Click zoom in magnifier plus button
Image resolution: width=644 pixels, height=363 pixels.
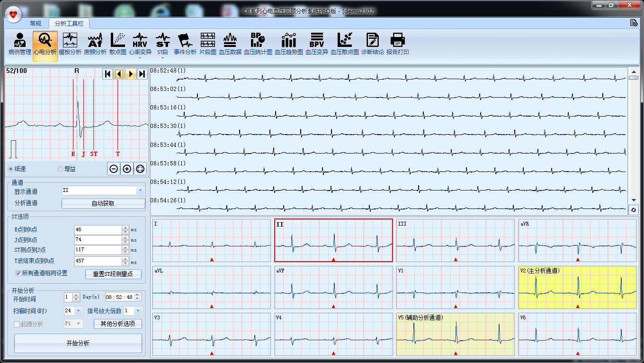127,169
